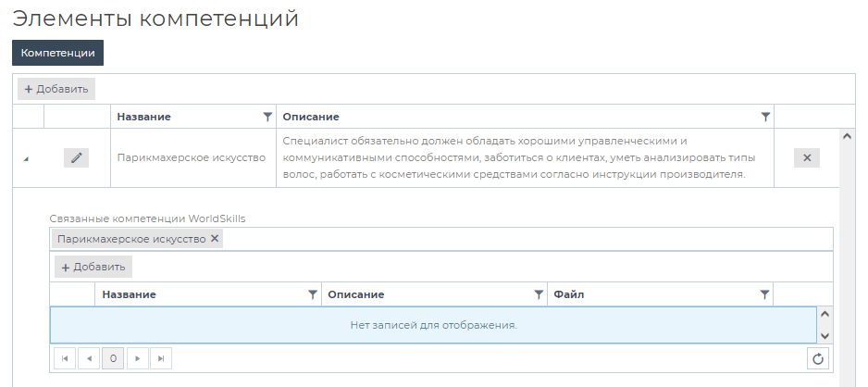Viewport: 868px width, 387px height.
Task: Open filter for Файл column
Action: [x=764, y=294]
